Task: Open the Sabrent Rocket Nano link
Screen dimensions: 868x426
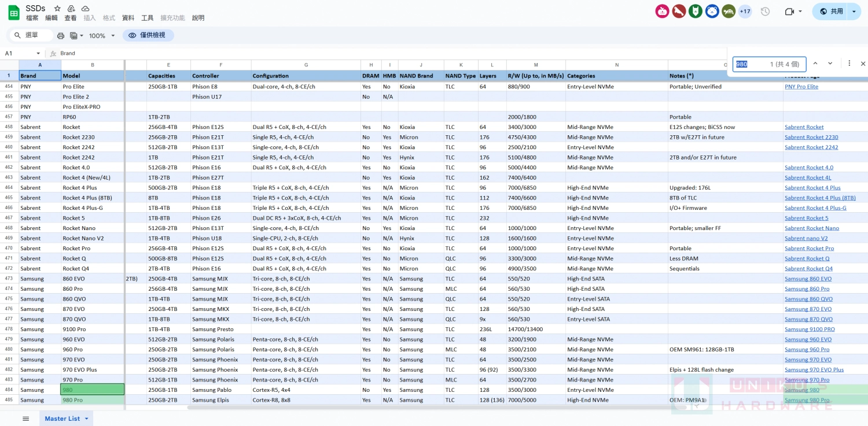Action: [812, 228]
